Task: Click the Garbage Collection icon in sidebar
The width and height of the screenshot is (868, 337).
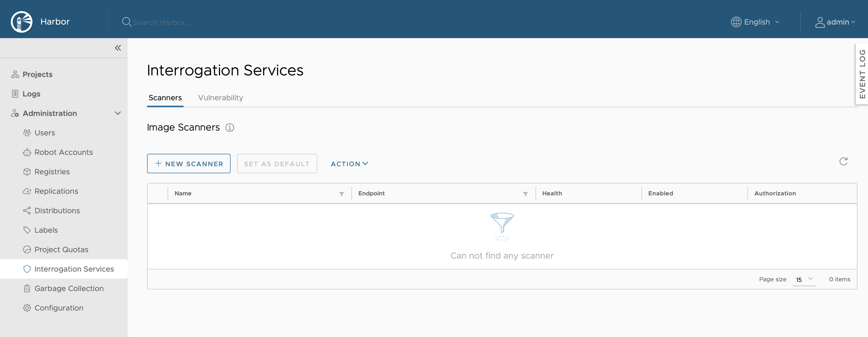Action: (x=26, y=288)
